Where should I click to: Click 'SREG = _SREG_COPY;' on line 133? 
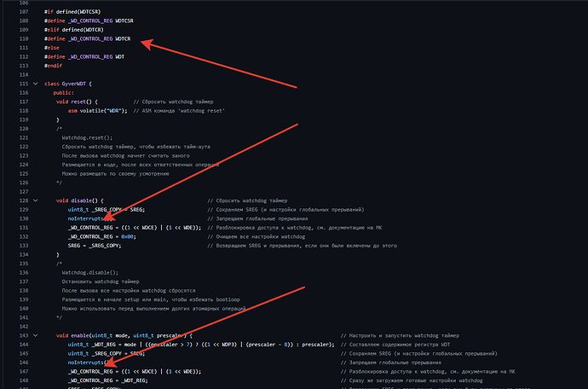95,246
